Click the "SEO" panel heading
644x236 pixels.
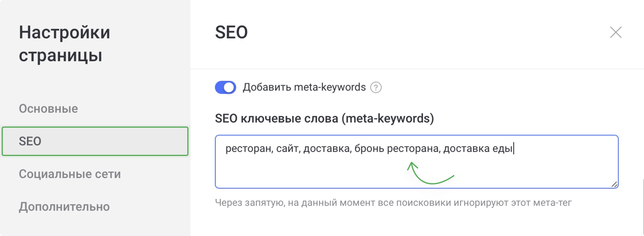[x=231, y=32]
